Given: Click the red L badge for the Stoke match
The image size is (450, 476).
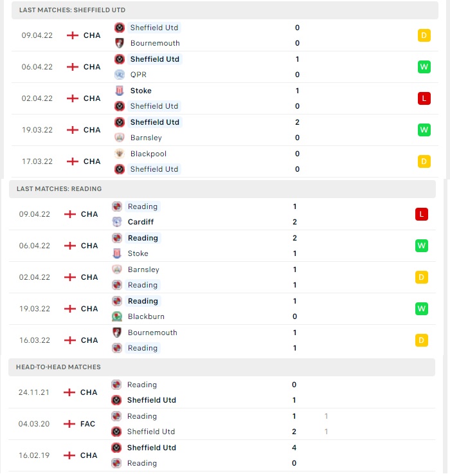Looking at the screenshot, I should click(424, 98).
